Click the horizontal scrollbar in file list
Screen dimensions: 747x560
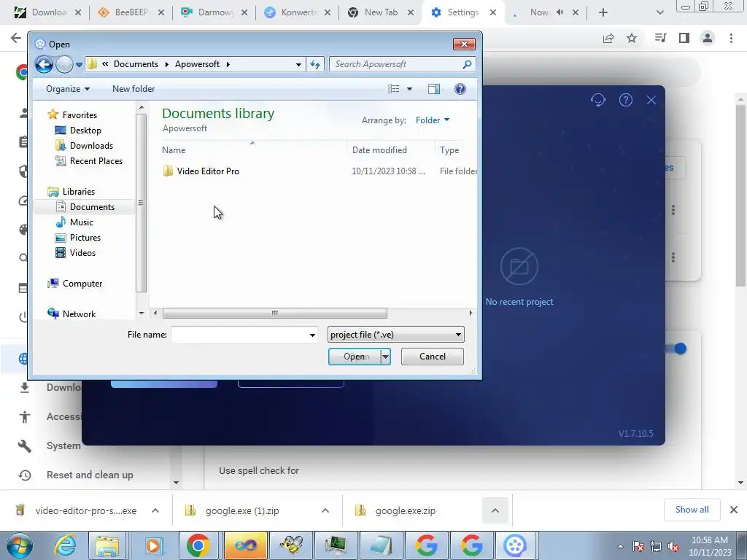coord(275,314)
